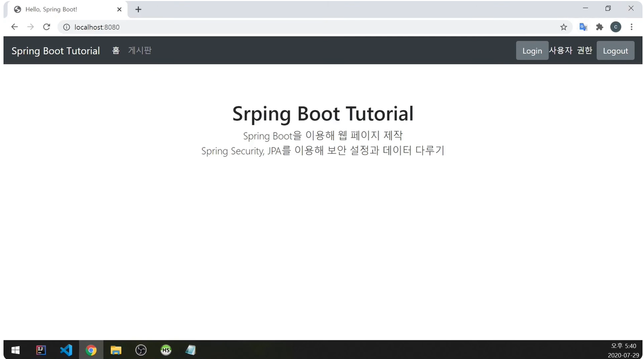644x359 pixels.
Task: Open the 게시판 nav link
Action: click(140, 50)
